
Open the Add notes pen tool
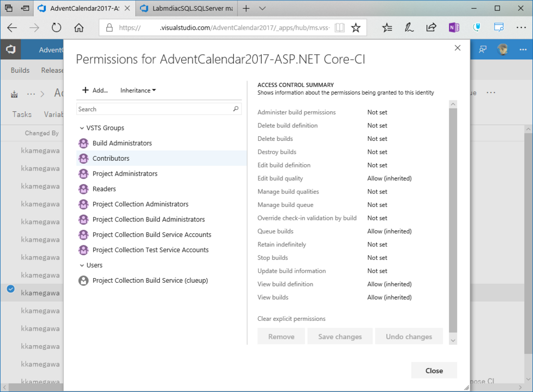tap(409, 28)
